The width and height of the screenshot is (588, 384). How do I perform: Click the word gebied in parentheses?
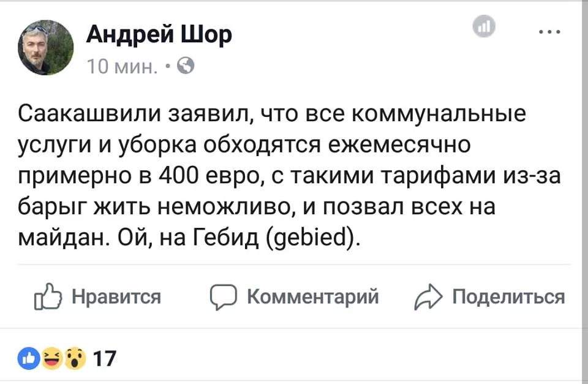click(x=311, y=235)
